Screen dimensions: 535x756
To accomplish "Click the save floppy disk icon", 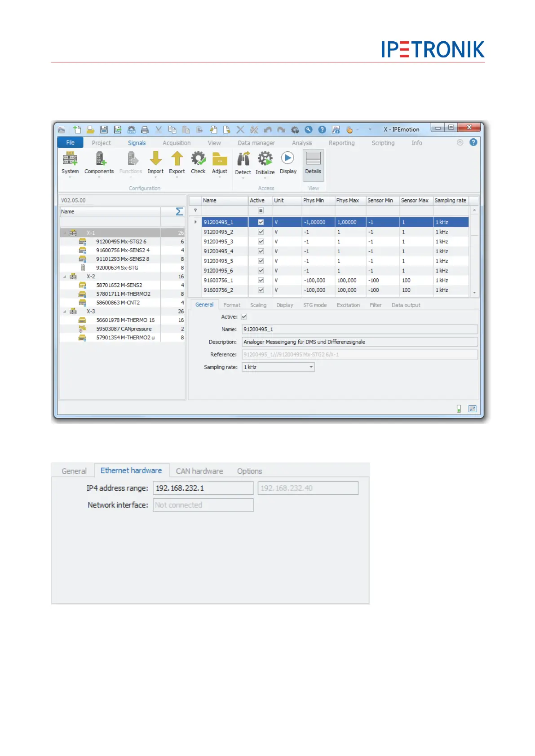I will pos(104,129).
